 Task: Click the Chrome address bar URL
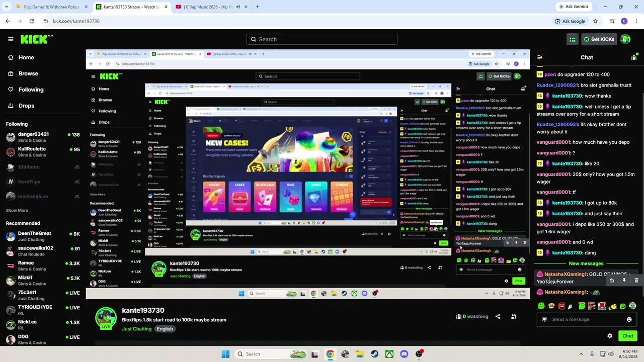(x=76, y=21)
